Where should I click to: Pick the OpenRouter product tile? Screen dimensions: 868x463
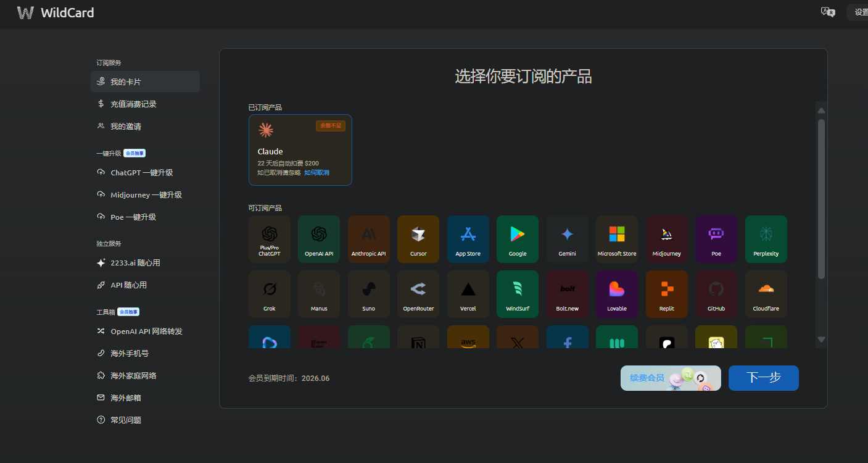pyautogui.click(x=418, y=294)
